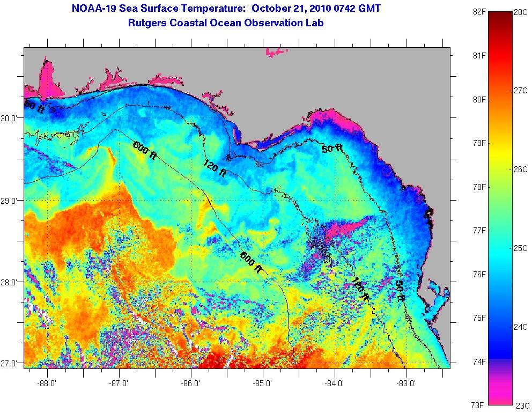Click the 79F color scale label

[x=478, y=143]
